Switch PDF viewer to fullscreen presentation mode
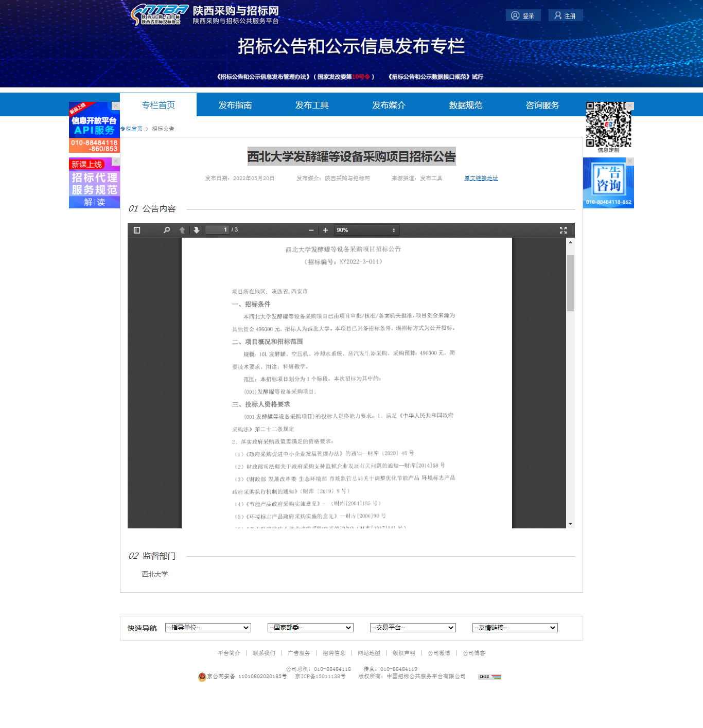 click(563, 230)
